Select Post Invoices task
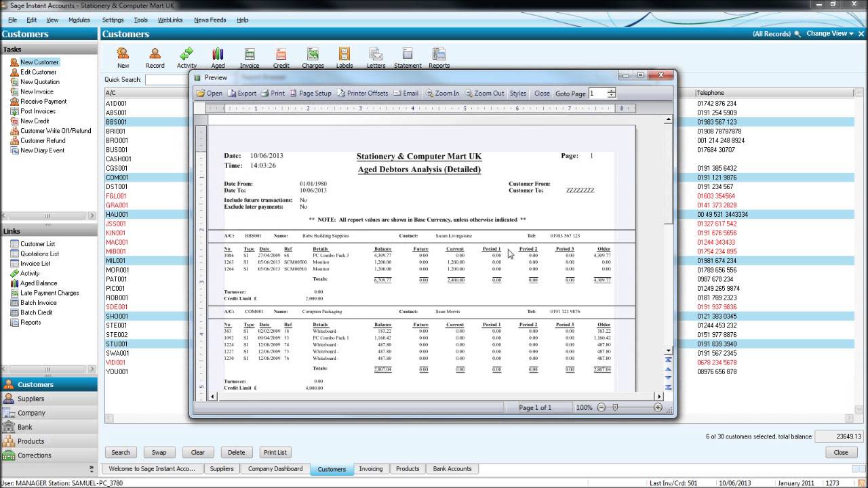 (38, 111)
